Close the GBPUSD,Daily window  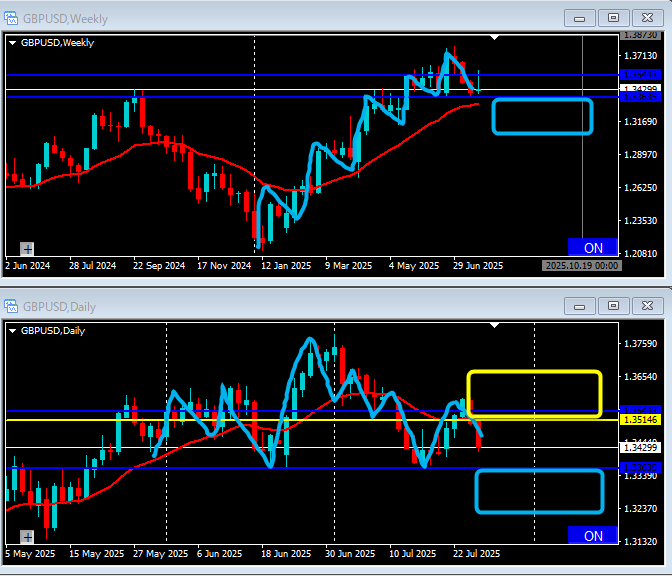(x=647, y=306)
